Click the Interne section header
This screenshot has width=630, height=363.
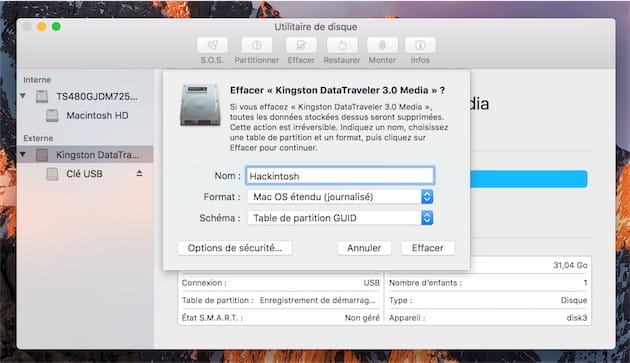click(37, 80)
